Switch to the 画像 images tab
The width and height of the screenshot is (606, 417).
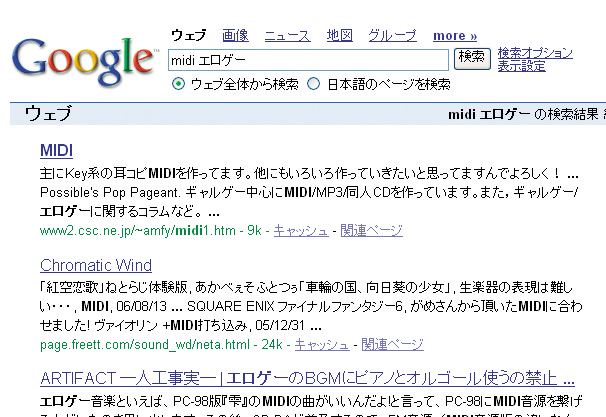(x=235, y=36)
